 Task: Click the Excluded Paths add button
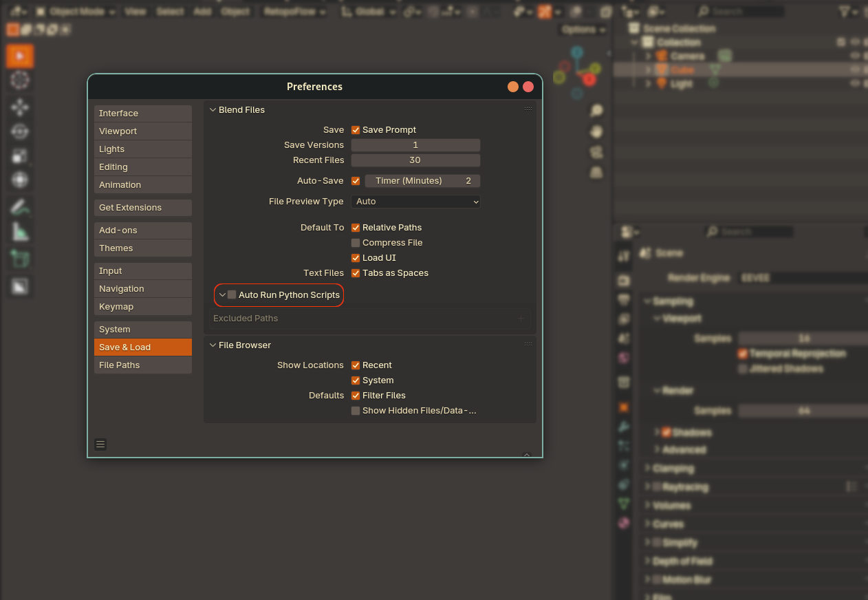click(x=522, y=318)
